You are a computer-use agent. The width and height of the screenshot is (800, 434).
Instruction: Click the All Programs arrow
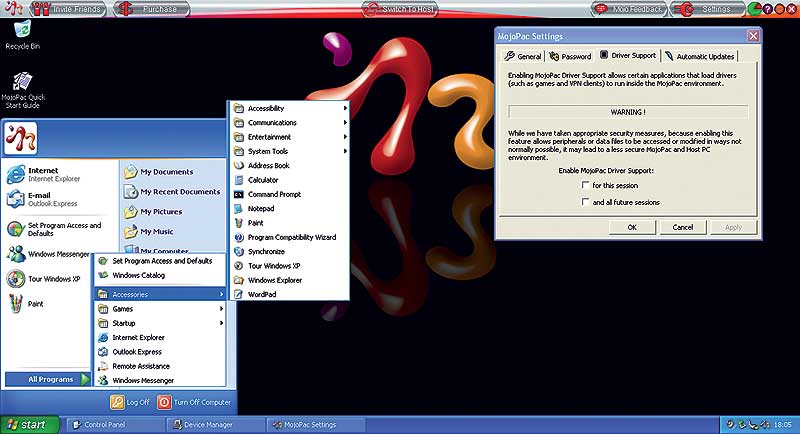tap(85, 379)
